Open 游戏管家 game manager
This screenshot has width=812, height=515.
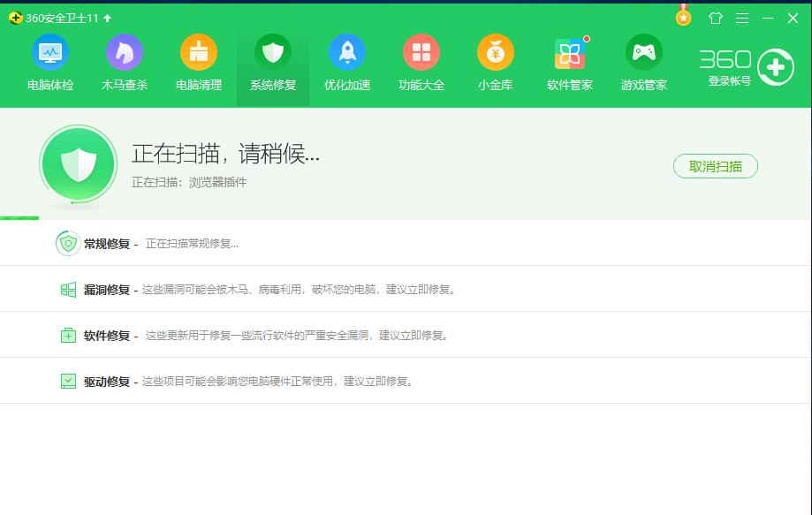643,62
